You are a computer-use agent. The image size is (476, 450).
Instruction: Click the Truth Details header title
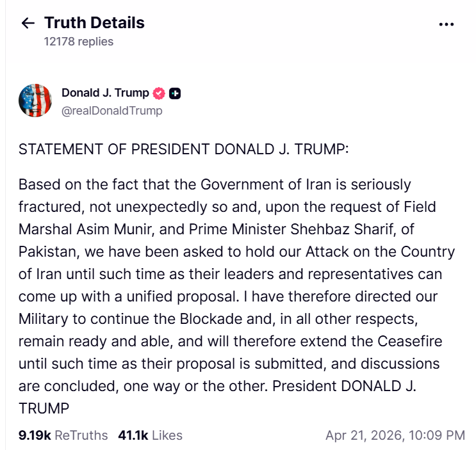[94, 23]
